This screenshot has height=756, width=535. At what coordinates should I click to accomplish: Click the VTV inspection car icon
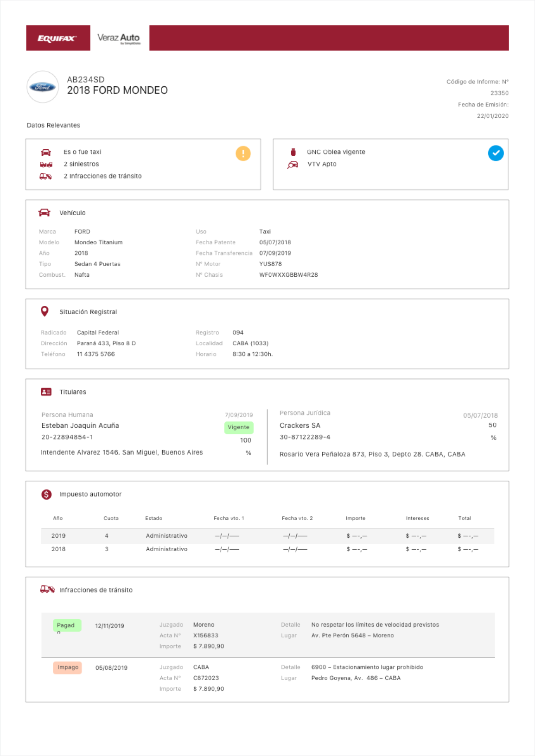click(293, 165)
